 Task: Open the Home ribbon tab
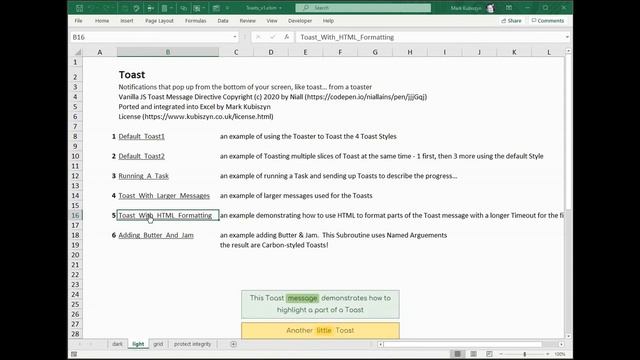click(x=102, y=21)
